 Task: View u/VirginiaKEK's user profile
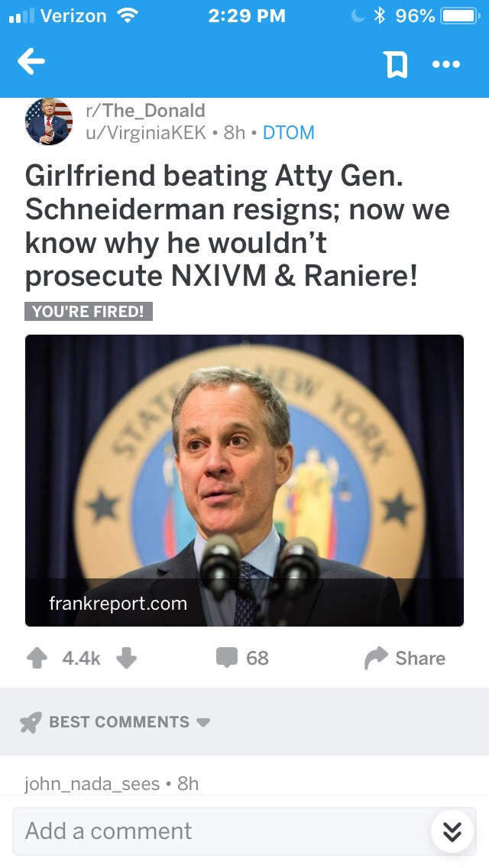coord(145,133)
